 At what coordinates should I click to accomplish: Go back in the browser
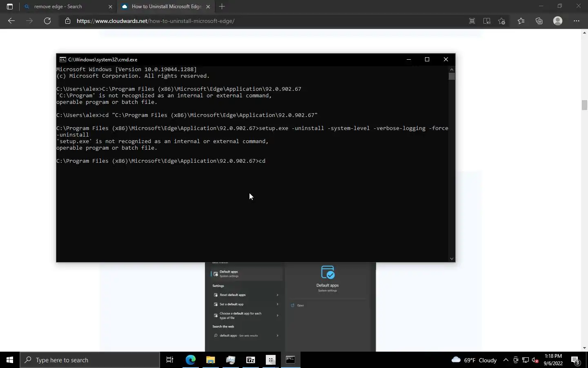tap(11, 21)
